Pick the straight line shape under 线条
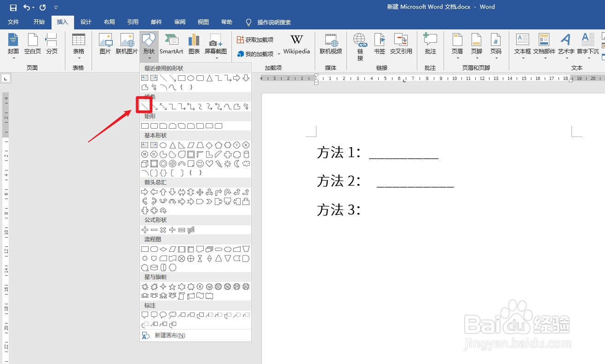Screen dimensions: 605x364 (x=144, y=107)
